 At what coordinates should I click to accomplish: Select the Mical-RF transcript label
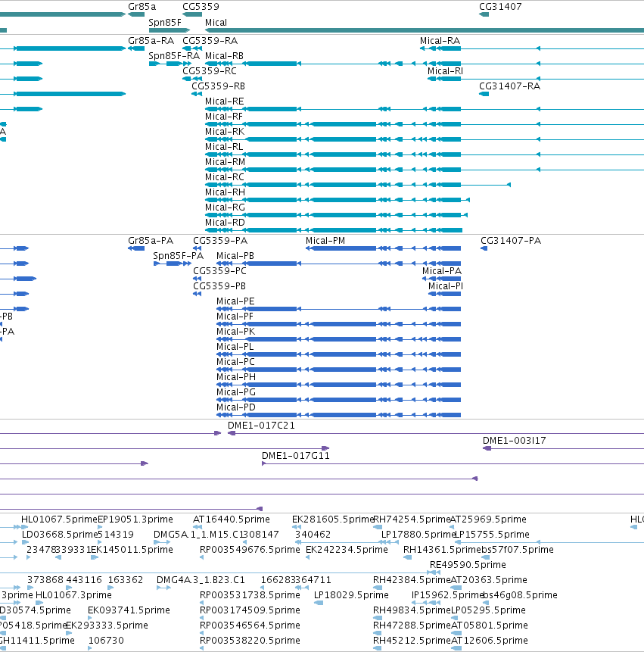pos(224,117)
